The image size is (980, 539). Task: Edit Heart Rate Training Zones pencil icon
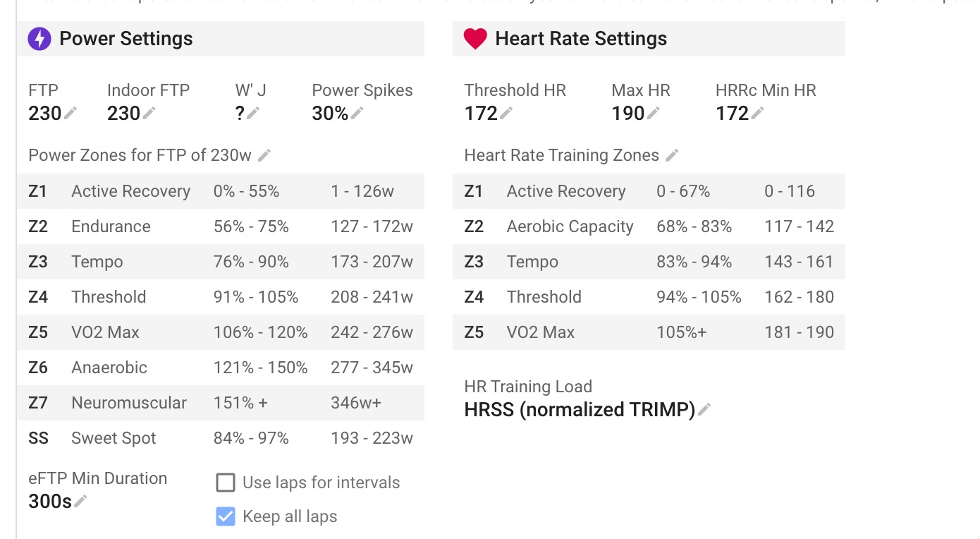pos(672,155)
